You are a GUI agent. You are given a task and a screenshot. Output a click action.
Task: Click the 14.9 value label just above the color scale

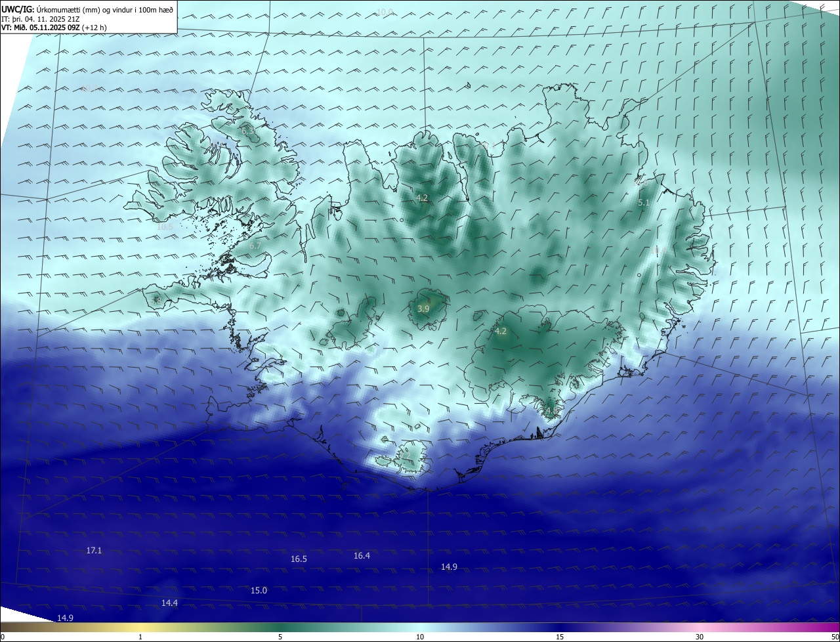(x=65, y=618)
